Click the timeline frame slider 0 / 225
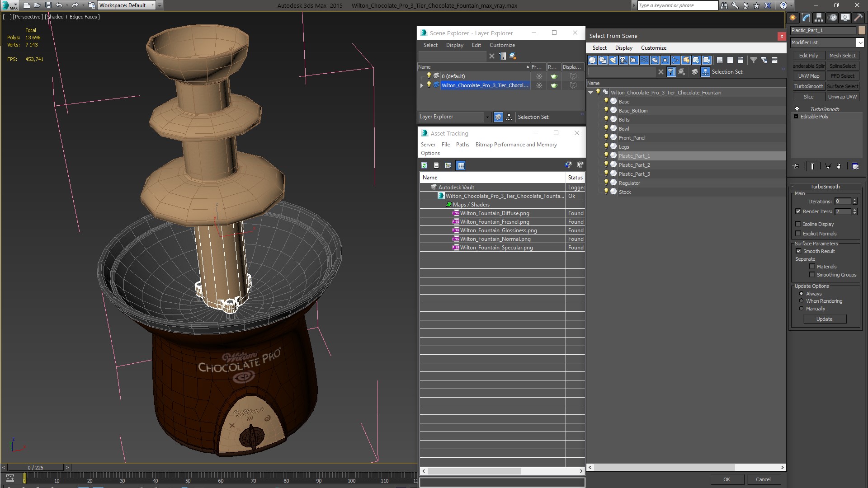The height and width of the screenshot is (488, 868). 36,468
